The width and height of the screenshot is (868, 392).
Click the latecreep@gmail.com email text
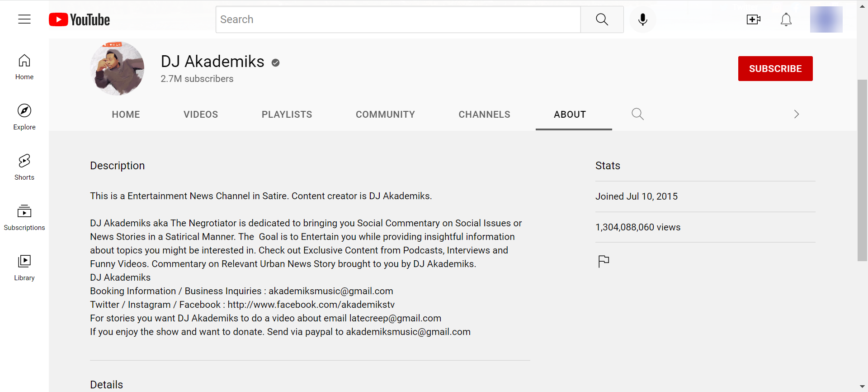(395, 318)
